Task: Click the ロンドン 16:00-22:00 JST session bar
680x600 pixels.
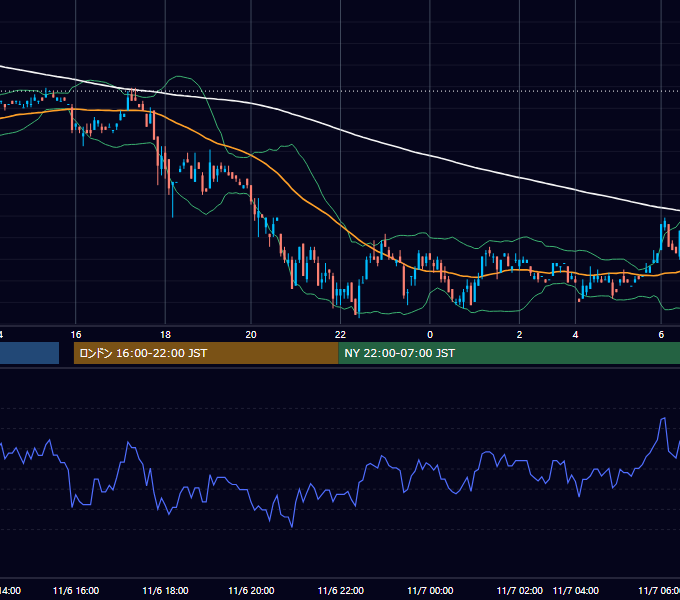Action: (x=206, y=353)
